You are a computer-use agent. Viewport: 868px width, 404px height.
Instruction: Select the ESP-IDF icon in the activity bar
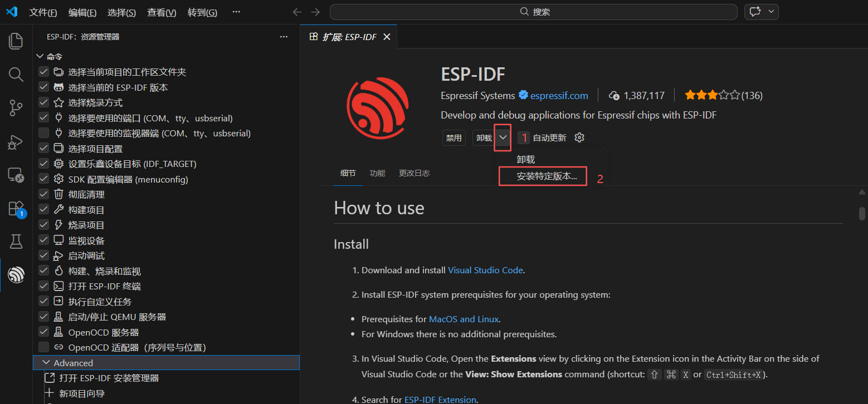coord(16,274)
